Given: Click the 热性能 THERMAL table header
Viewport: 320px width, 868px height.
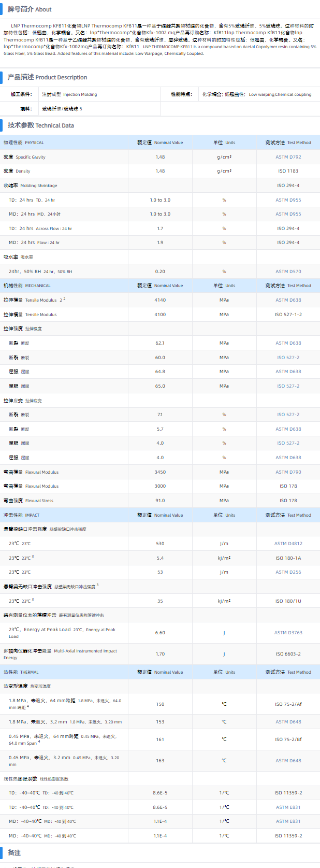Looking at the screenshot, I should [21, 672].
